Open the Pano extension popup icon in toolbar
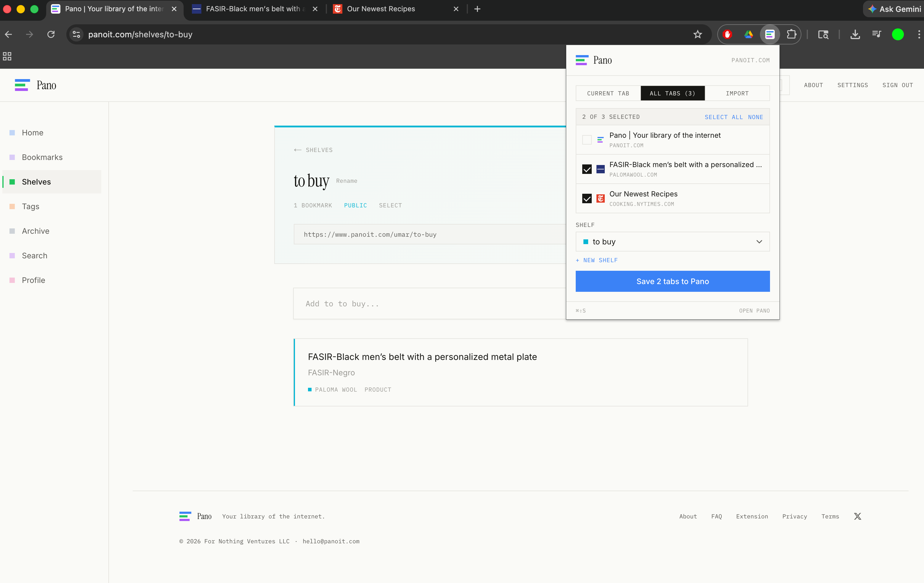Image resolution: width=924 pixels, height=583 pixels. [x=769, y=34]
